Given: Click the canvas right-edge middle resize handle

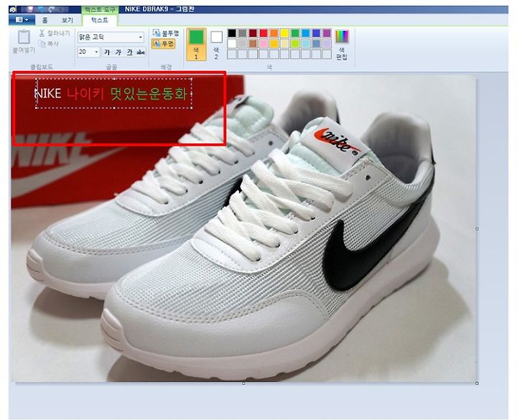Looking at the screenshot, I should click(x=477, y=228).
